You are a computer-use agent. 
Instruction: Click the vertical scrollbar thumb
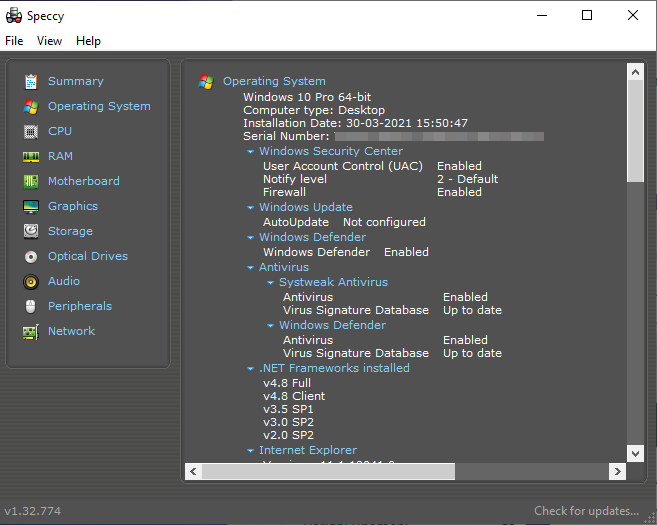[x=635, y=131]
